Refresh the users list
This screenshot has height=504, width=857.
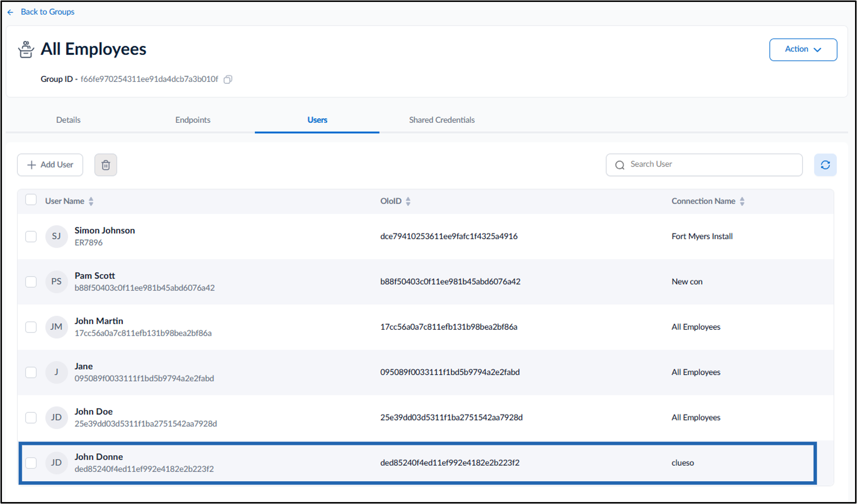pos(825,165)
